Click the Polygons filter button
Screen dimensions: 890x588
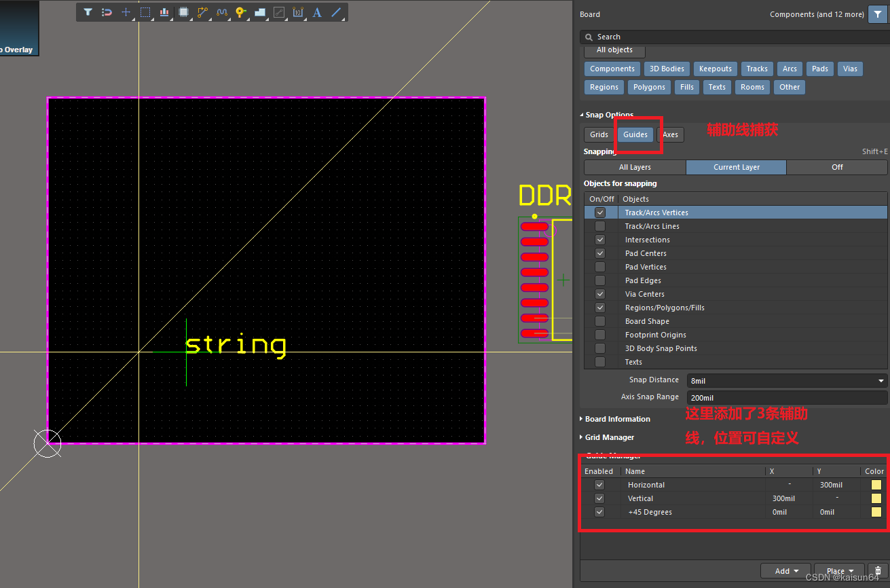(x=649, y=87)
